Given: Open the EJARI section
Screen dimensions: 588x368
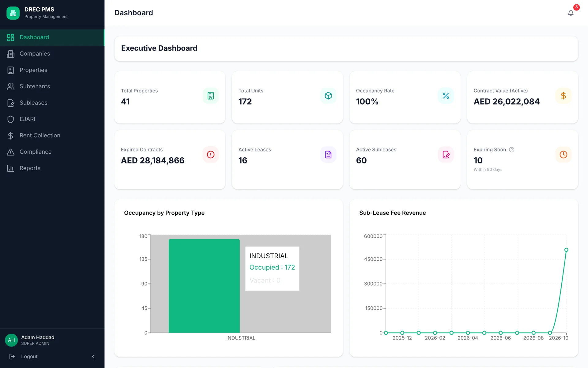Looking at the screenshot, I should coord(52,119).
